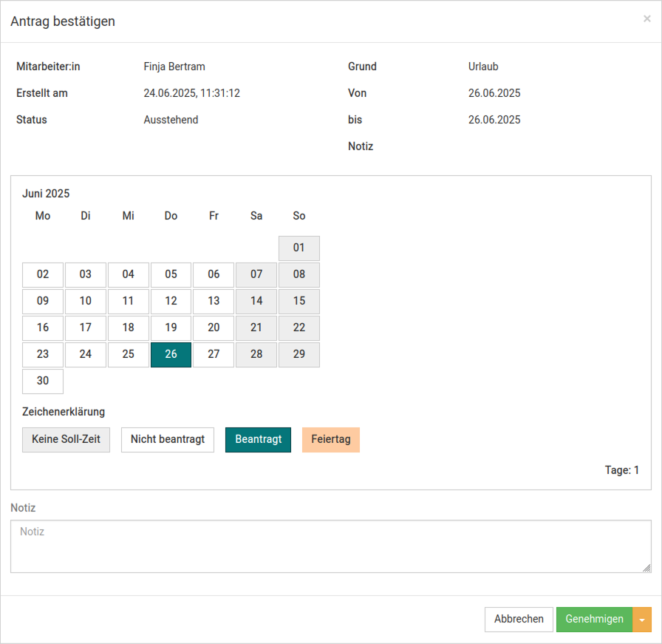Select day 30 in the calendar

pyautogui.click(x=43, y=382)
